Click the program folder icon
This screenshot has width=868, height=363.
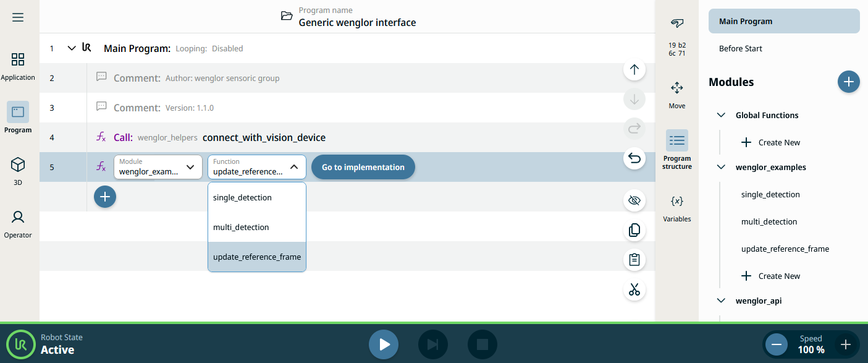[x=287, y=16]
